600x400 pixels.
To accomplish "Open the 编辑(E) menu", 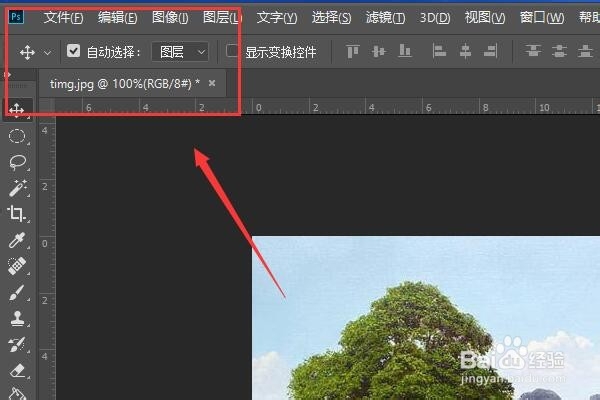I will [x=117, y=18].
